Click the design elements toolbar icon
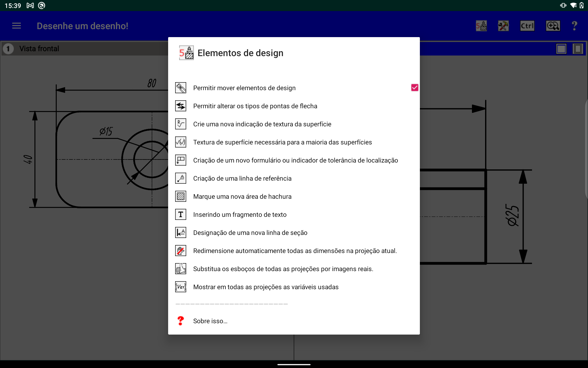588x368 pixels. pyautogui.click(x=481, y=26)
